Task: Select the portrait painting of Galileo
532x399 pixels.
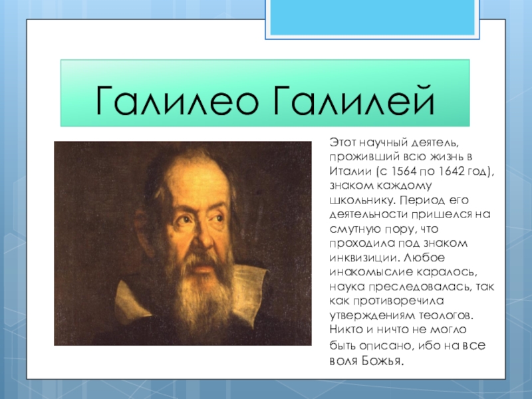Action: (183, 243)
